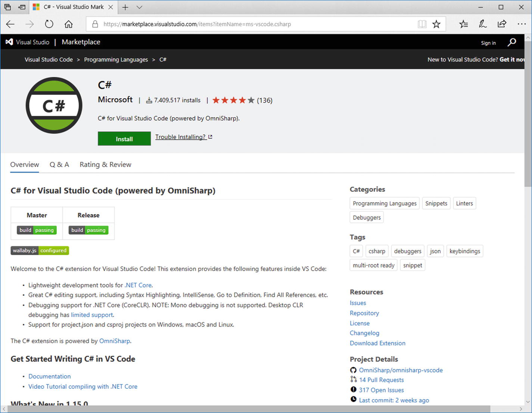Expand the tab list chevron dropdown
532x413 pixels.
(x=139, y=7)
